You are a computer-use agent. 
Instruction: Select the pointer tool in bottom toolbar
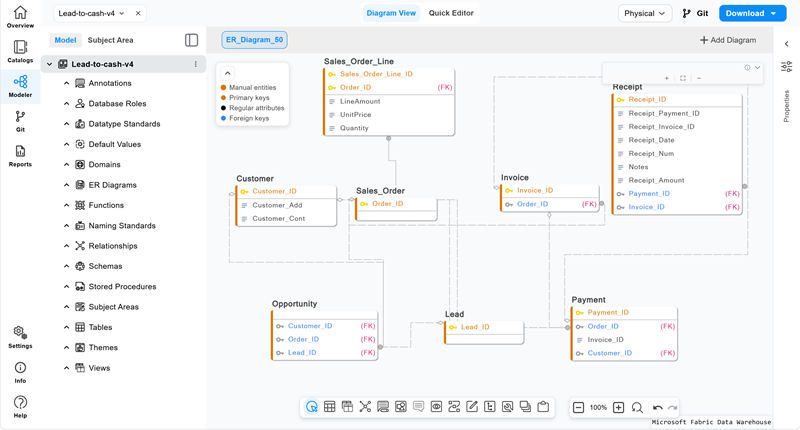click(312, 407)
